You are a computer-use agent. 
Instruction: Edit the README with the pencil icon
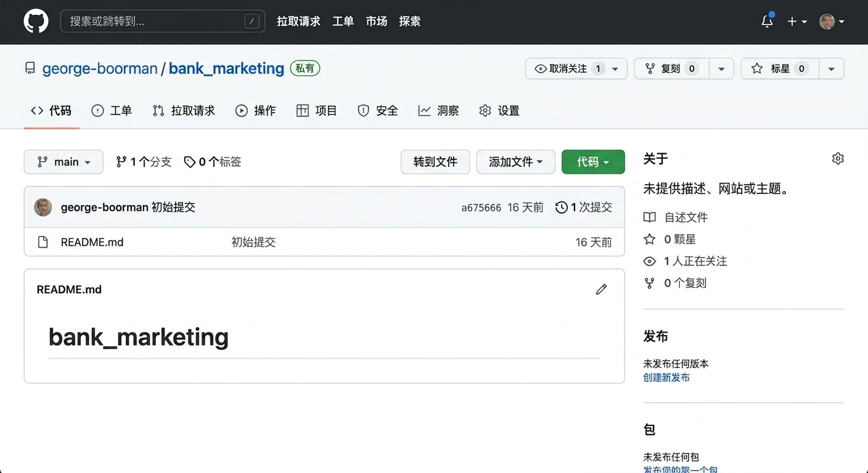(601, 289)
